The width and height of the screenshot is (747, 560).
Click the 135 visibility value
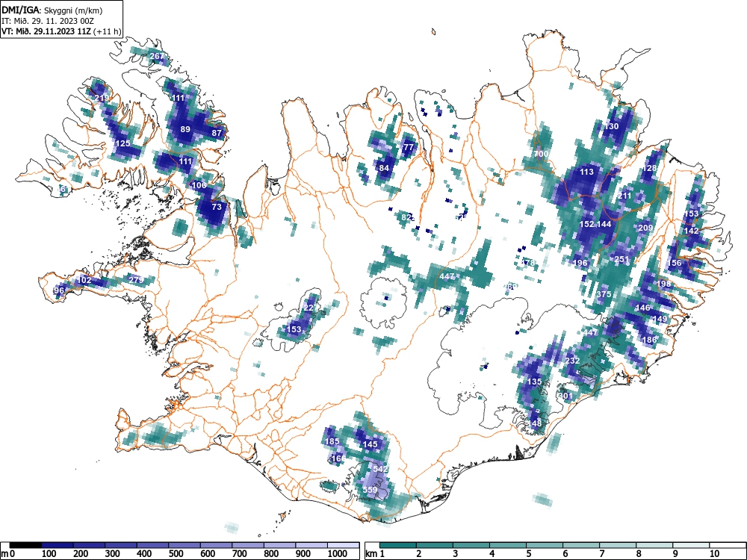point(535,382)
